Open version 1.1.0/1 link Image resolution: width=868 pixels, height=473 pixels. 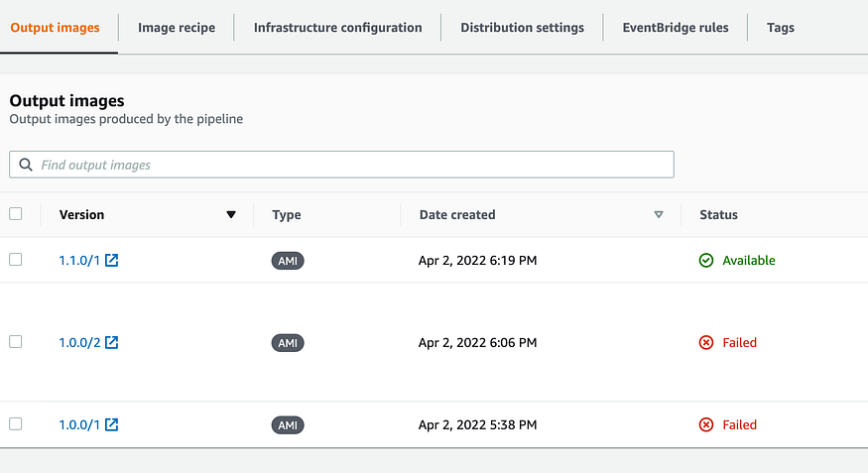79,261
